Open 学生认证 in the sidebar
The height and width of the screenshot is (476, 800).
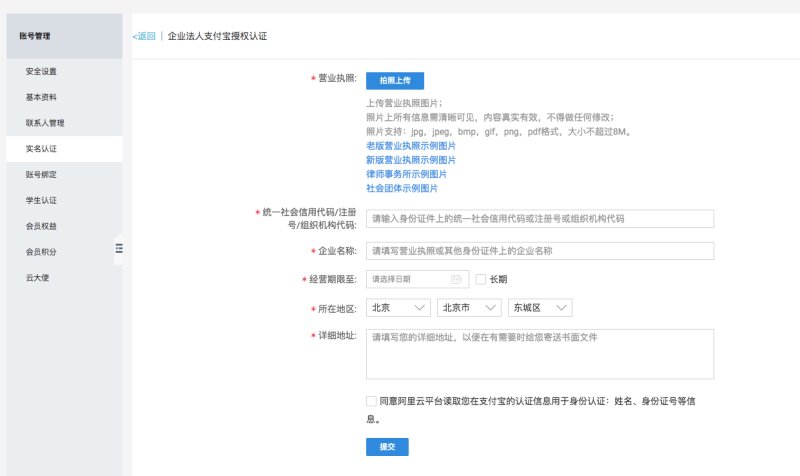(64, 201)
